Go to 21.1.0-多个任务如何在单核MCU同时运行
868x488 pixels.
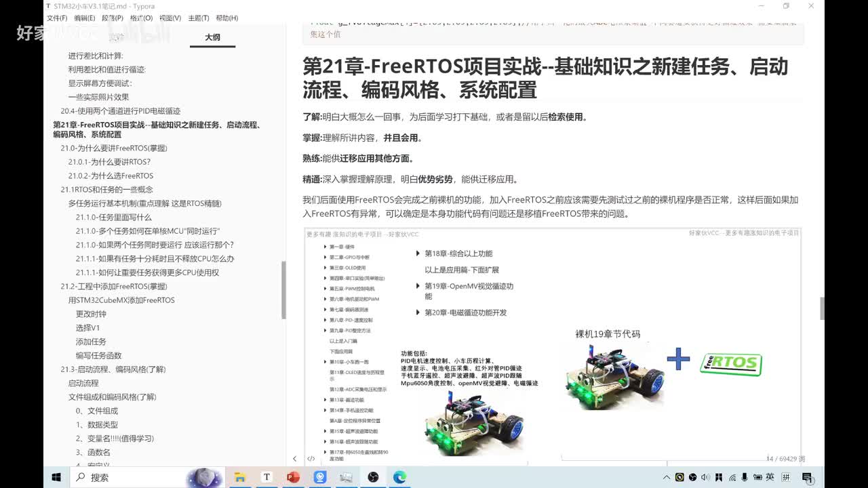coord(148,231)
